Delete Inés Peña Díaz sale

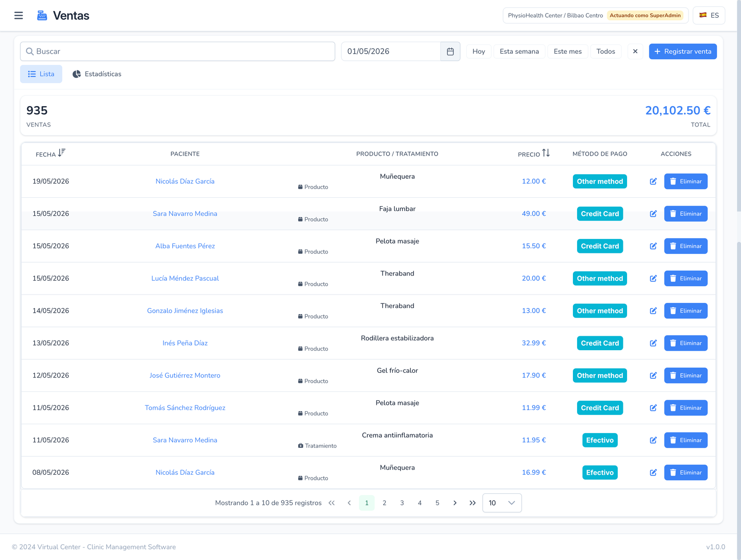[x=685, y=343]
